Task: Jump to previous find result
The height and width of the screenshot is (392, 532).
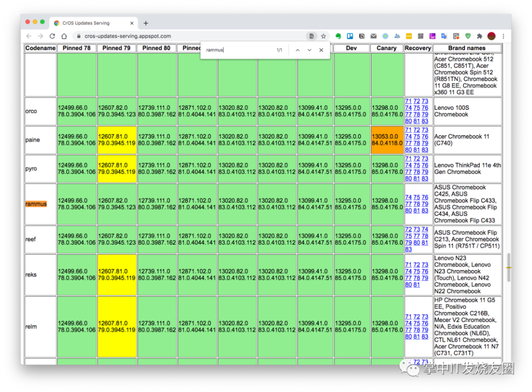Action: [x=298, y=50]
